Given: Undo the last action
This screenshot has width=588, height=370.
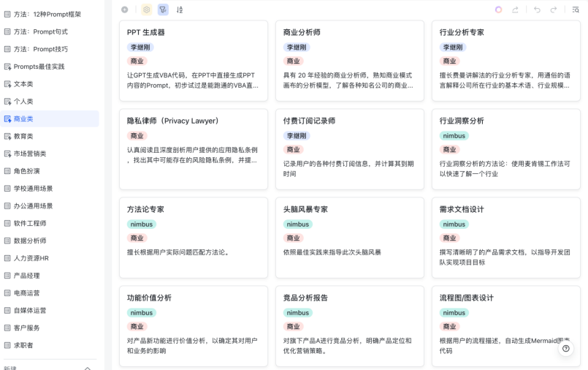Looking at the screenshot, I should point(537,10).
